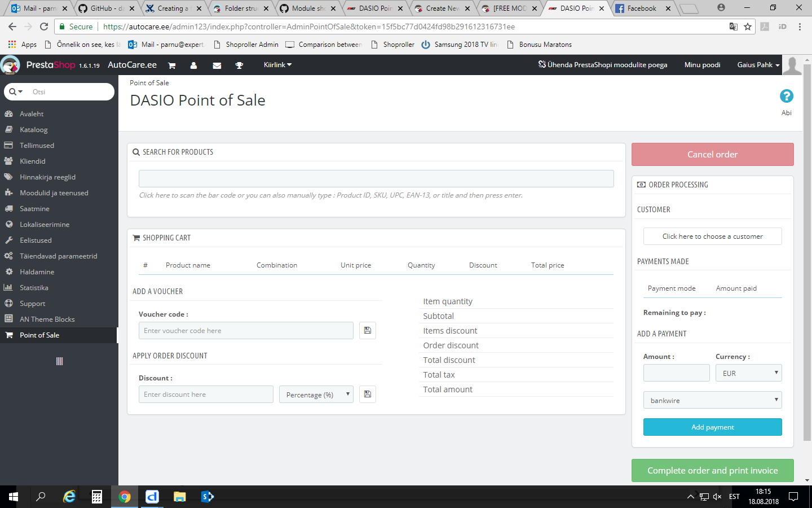Open the shopping cart icon in PrestaShop header
This screenshot has height=508, width=812.
172,65
